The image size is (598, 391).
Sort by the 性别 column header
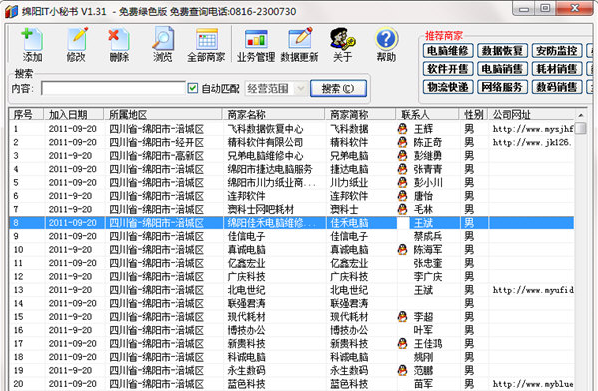tap(474, 114)
